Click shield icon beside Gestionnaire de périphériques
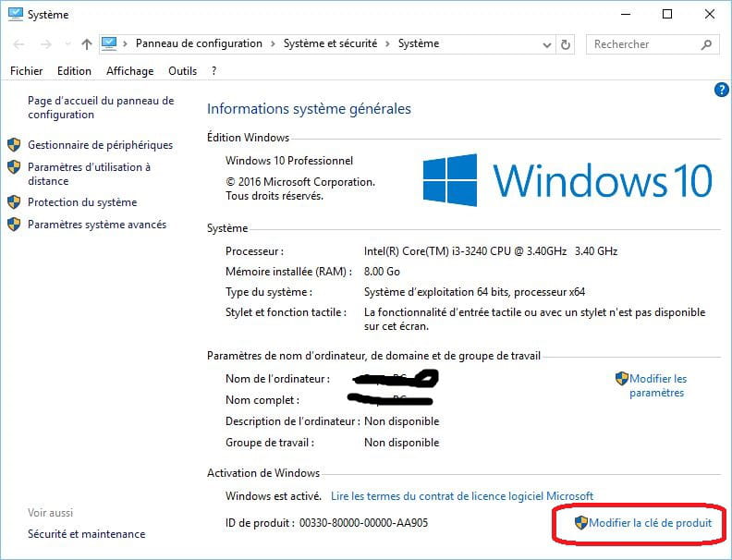 [14, 145]
